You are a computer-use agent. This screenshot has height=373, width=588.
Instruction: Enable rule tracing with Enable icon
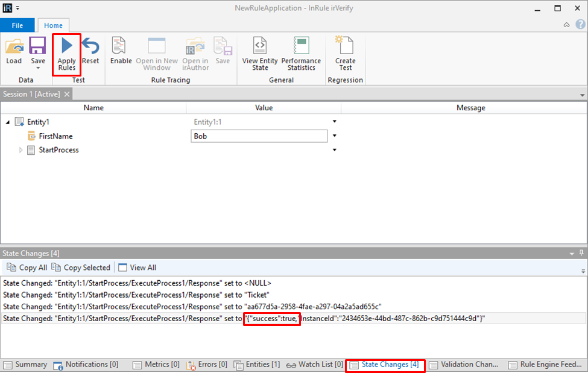[x=121, y=47]
